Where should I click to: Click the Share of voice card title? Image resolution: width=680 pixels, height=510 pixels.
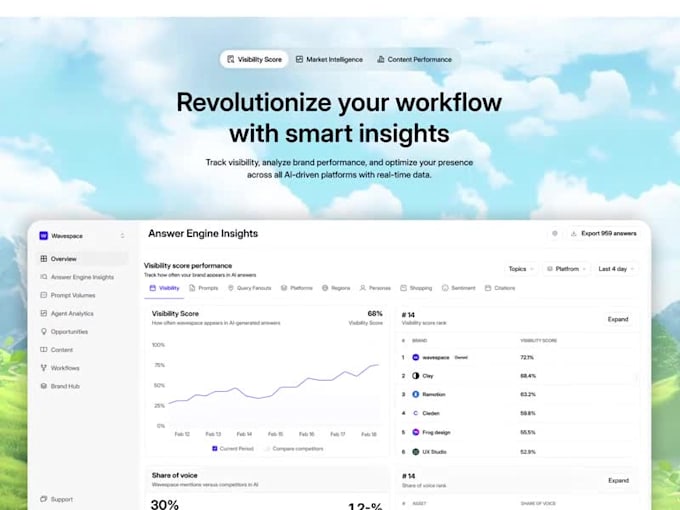click(x=174, y=475)
